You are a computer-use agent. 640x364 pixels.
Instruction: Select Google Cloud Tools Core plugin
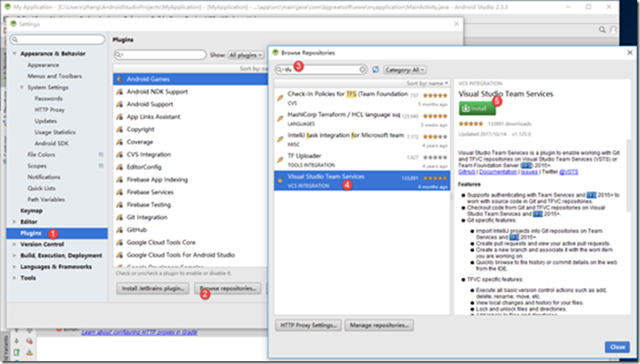[x=190, y=243]
